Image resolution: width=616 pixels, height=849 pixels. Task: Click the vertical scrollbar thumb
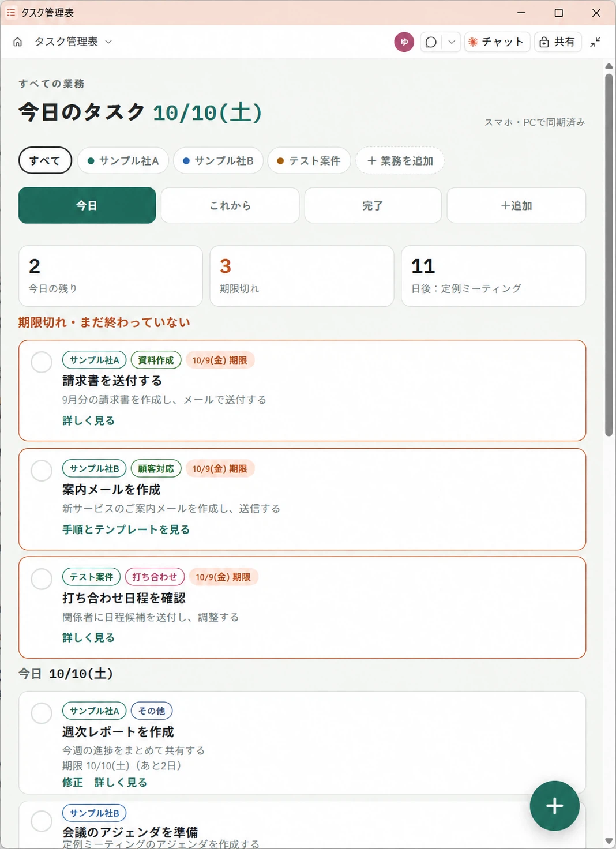609,254
